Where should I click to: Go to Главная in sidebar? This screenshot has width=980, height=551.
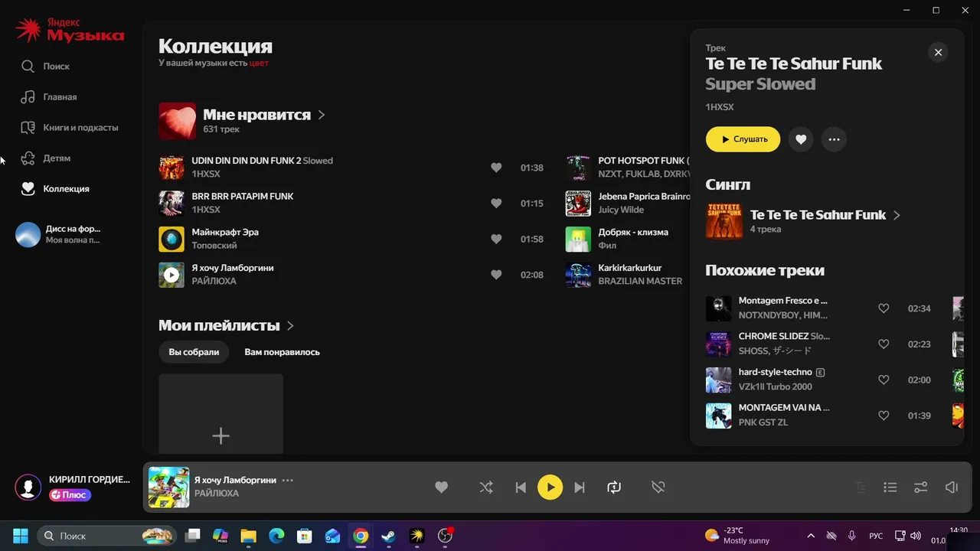pyautogui.click(x=49, y=97)
